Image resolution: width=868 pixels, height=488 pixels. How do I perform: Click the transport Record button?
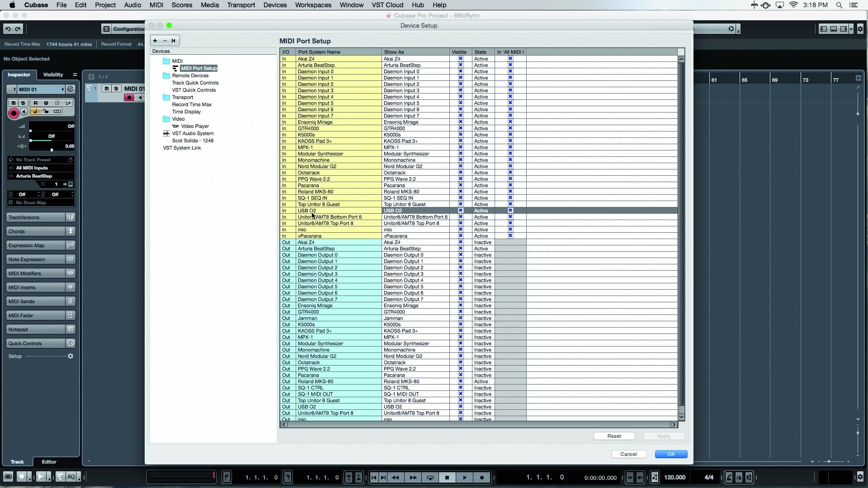pos(482,478)
